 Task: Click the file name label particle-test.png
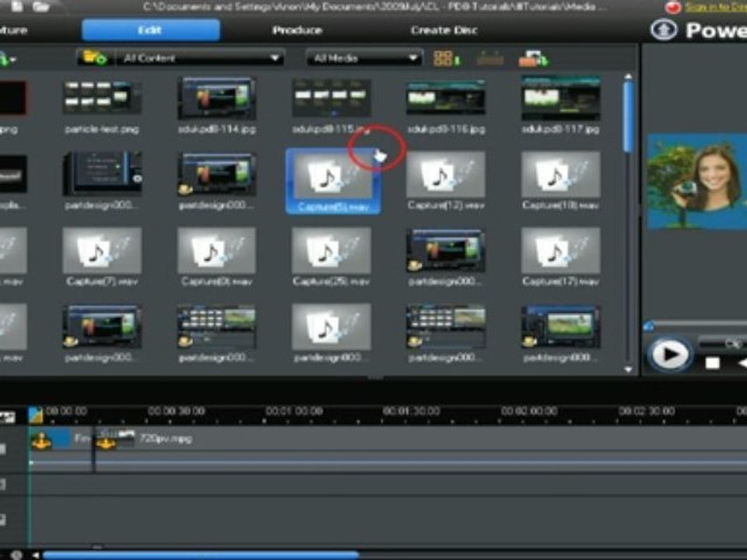(102, 129)
